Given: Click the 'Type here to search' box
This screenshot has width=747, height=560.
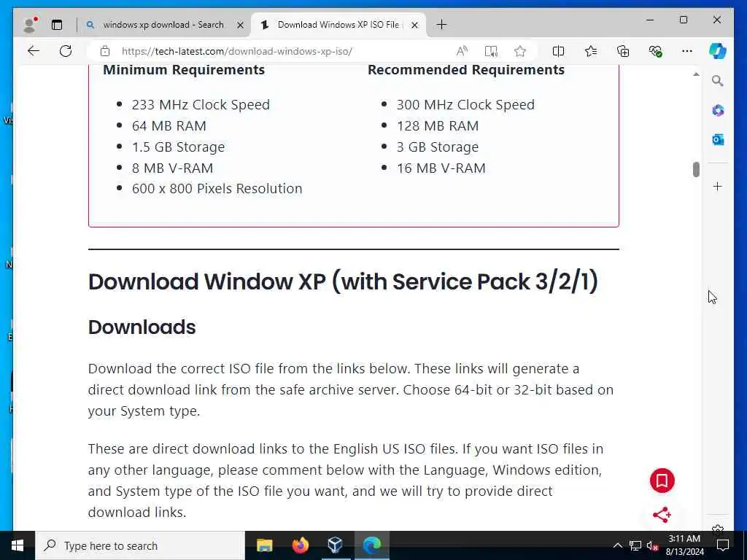Looking at the screenshot, I should pyautogui.click(x=140, y=545).
